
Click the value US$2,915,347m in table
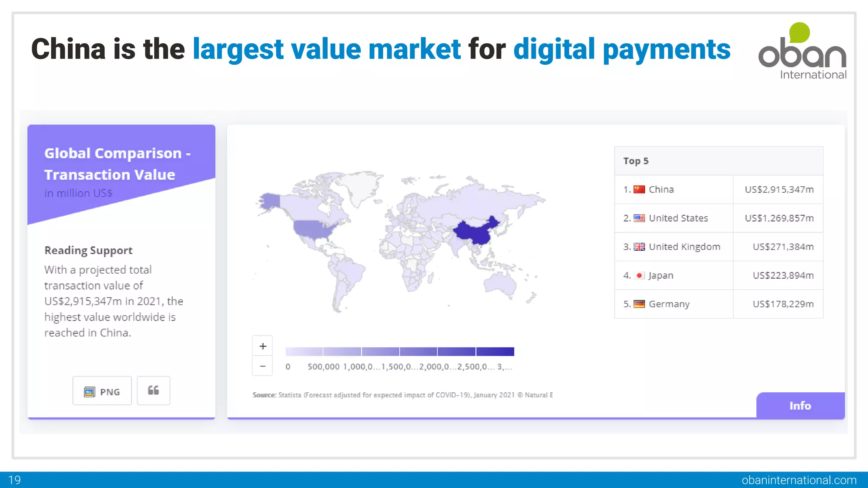779,189
